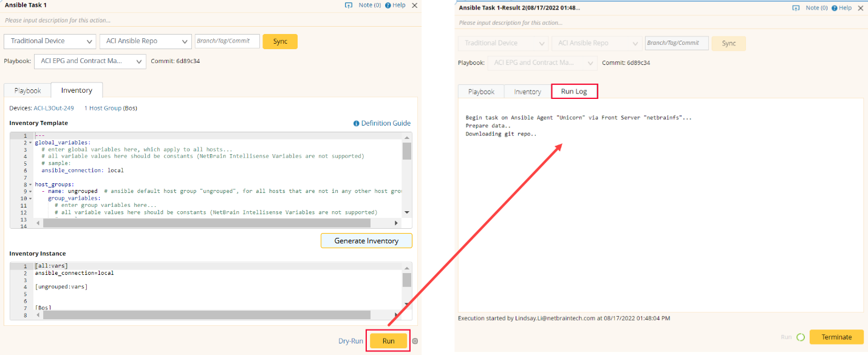
Task: Click Note (0) label in Ansible Task 1
Action: 370,5
